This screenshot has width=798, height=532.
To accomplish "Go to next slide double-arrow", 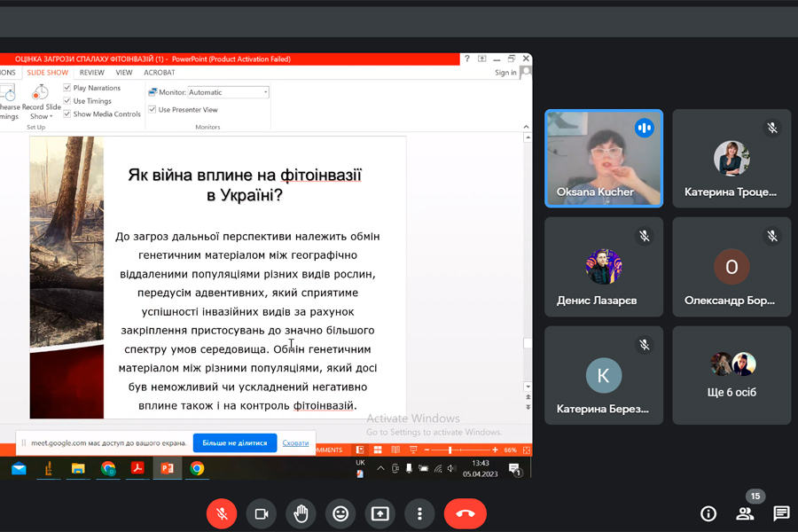I will click(528, 407).
